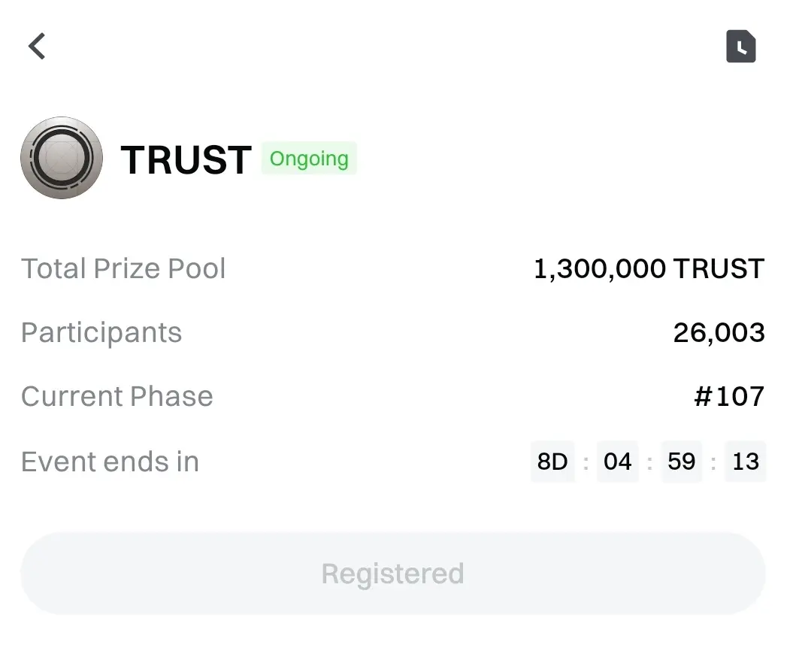Select the TRUST title text

[186, 159]
